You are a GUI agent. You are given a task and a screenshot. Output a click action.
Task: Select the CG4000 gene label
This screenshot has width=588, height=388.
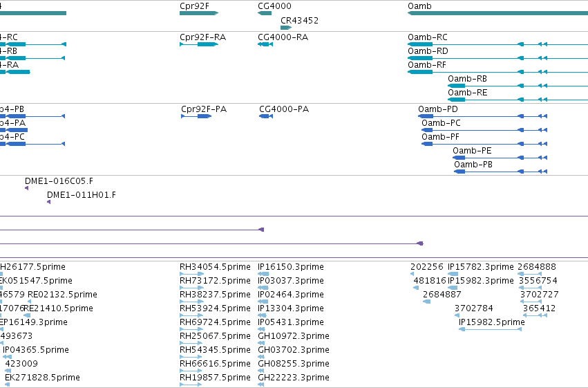[274, 6]
